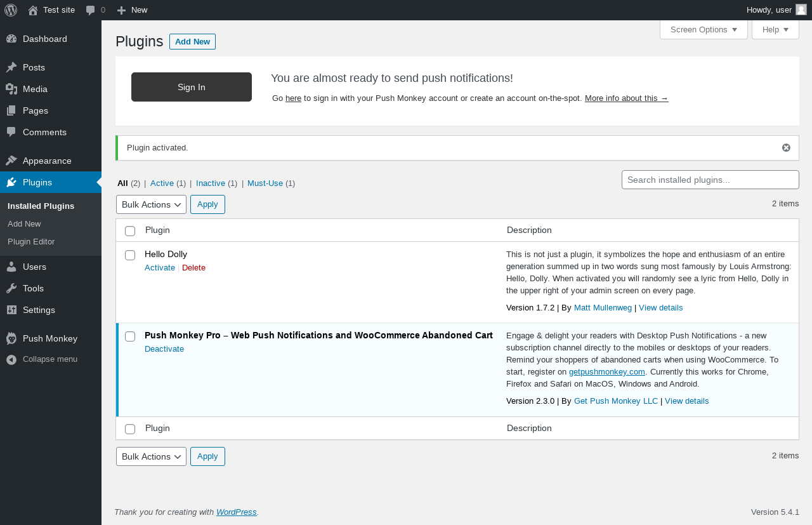812x525 pixels.
Task: Click the Add New button beside title
Action: tap(192, 41)
